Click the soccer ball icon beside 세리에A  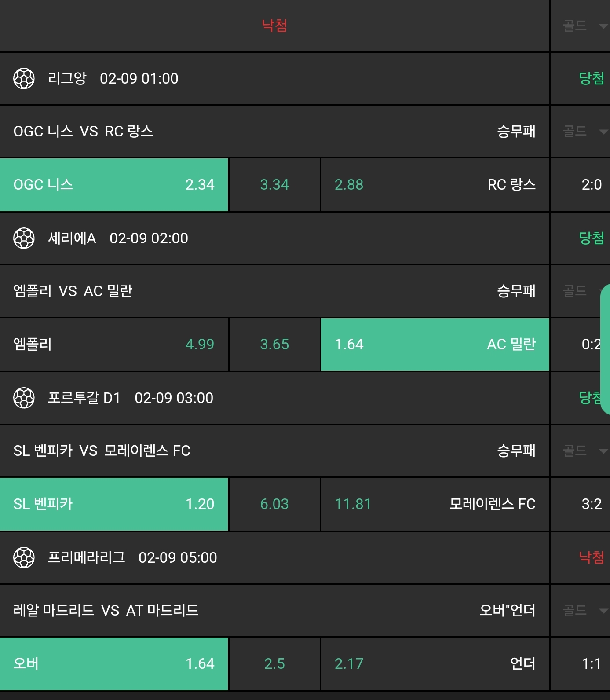[24, 238]
